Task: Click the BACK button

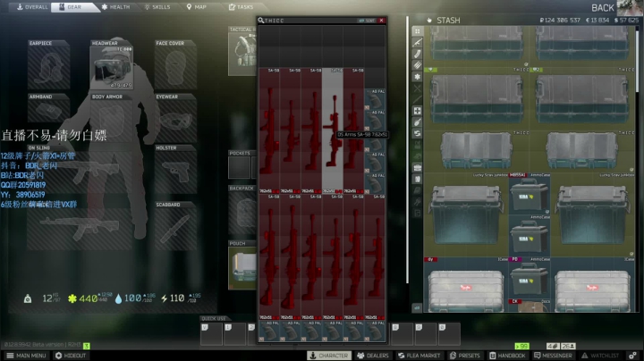Action: [x=603, y=8]
